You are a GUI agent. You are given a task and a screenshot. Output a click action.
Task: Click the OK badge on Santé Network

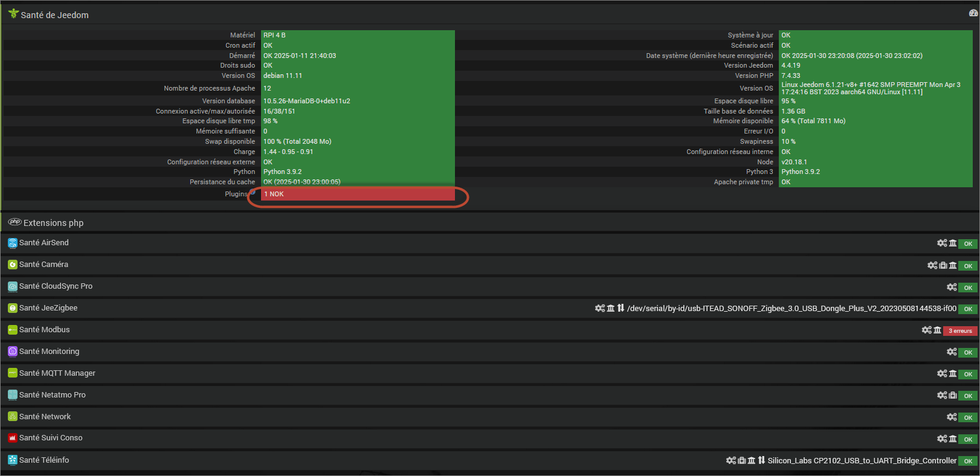point(968,418)
